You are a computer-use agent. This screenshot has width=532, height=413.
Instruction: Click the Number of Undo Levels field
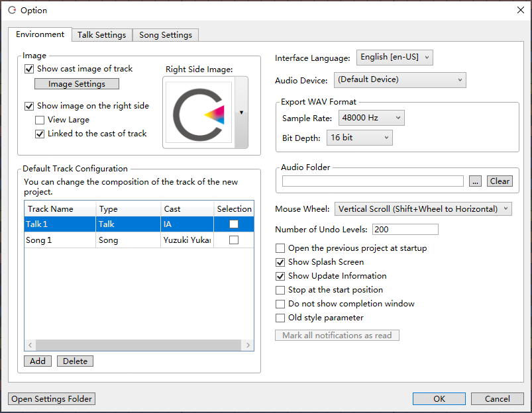coord(405,230)
